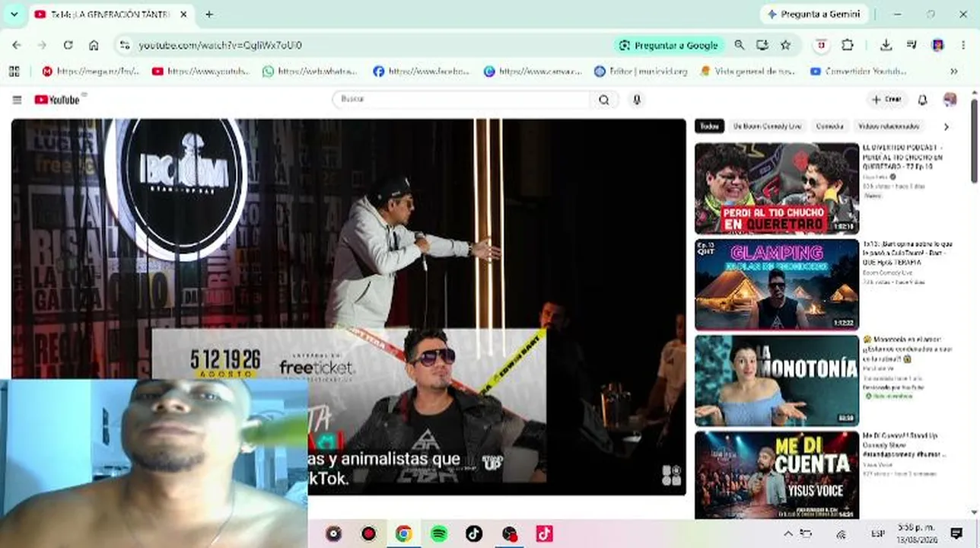Open the media controls icon in toolbar
Screen dimensions: 980x548
pyautogui.click(x=912, y=45)
